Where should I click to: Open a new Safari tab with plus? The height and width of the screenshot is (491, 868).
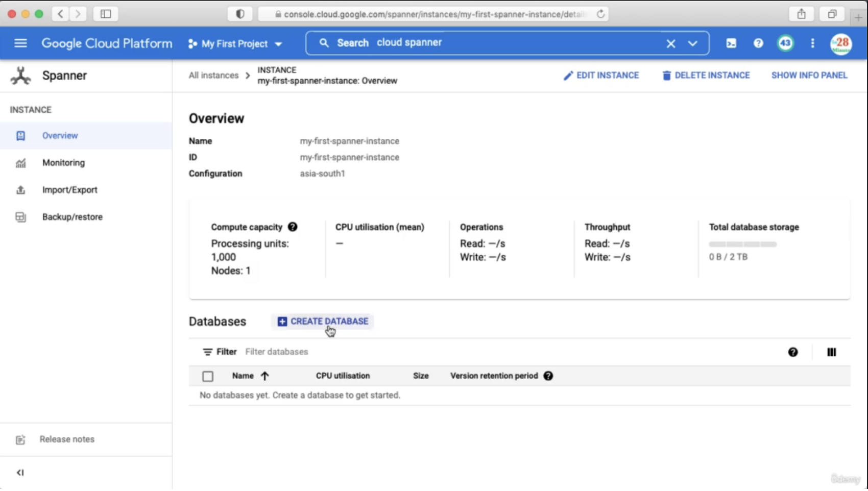(858, 17)
